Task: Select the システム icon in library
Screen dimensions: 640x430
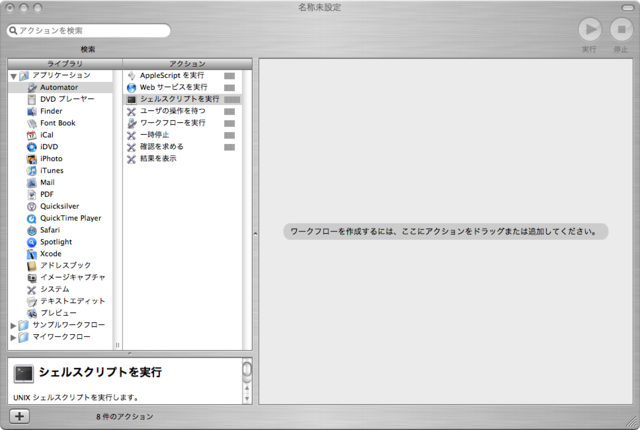Action: 32,290
